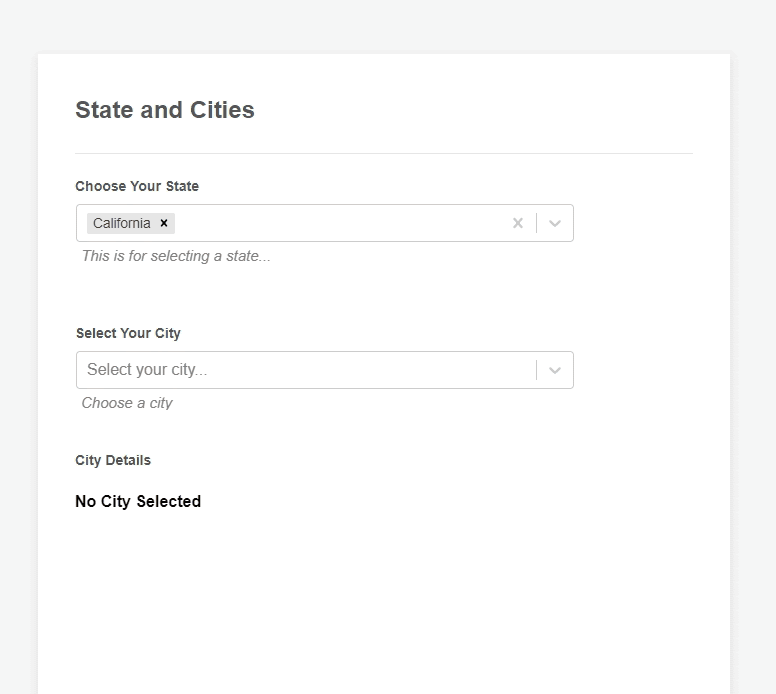Clear all selected states with the X icon
Screen dimensions: 776x694
(x=517, y=223)
